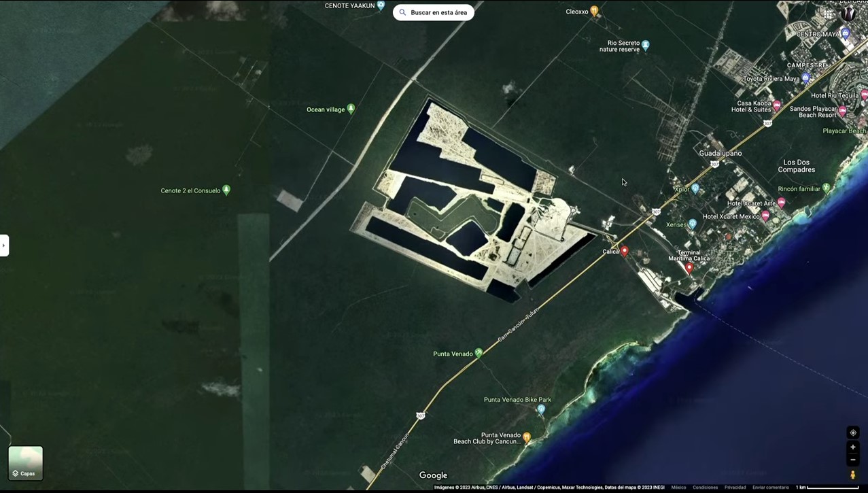Viewport: 868px width, 493px height.
Task: Select the Xplor attraction marker
Action: [x=695, y=189]
